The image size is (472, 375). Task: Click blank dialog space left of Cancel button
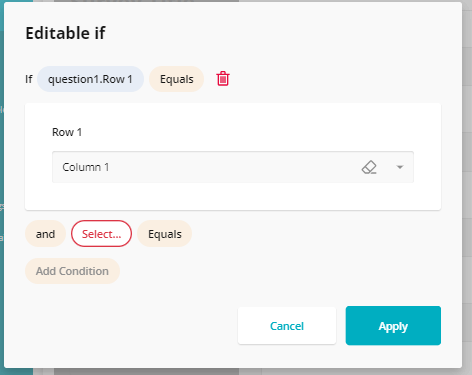coord(133,326)
